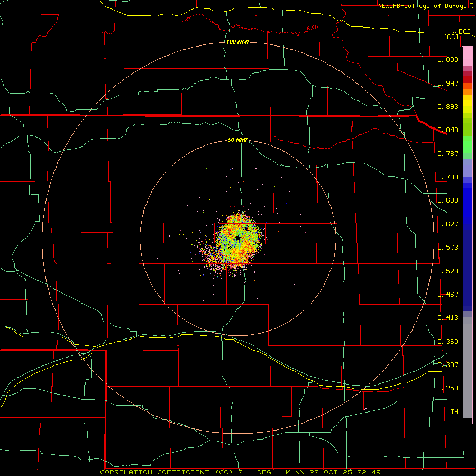
Task: Click the pink segment of the color bar
Action: point(467,57)
